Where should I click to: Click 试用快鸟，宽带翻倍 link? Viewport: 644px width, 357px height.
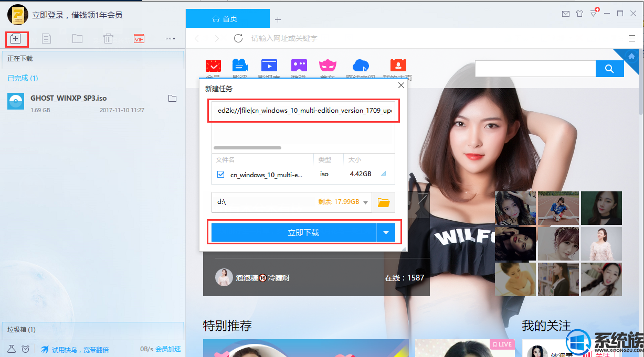pyautogui.click(x=80, y=349)
